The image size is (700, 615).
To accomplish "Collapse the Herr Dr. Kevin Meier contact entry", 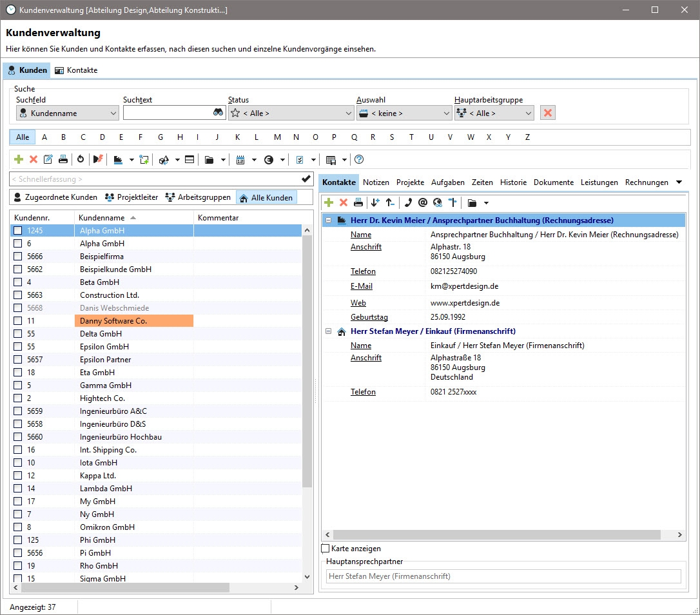I will point(329,220).
